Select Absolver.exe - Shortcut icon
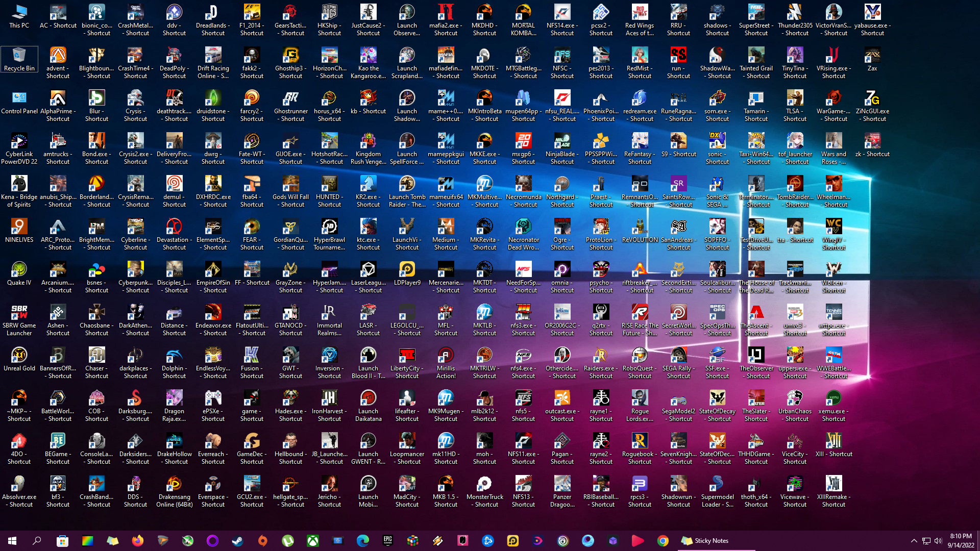980x551 pixels. (x=19, y=491)
